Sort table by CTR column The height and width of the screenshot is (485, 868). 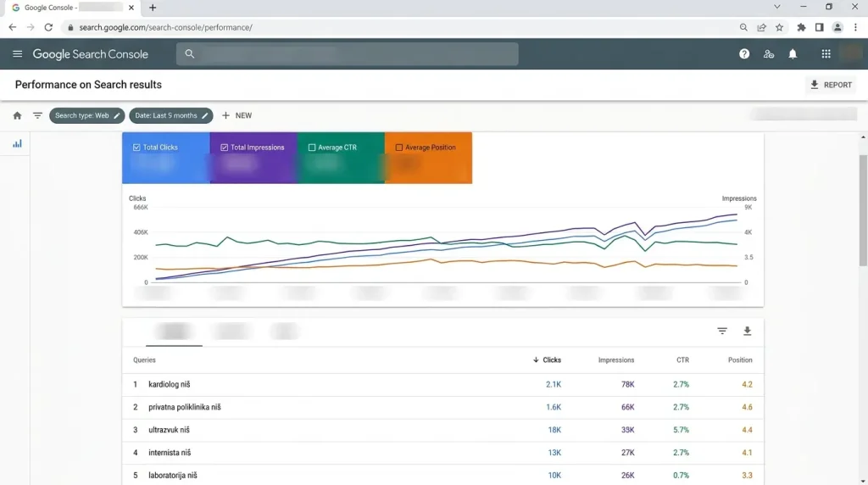[x=682, y=360]
